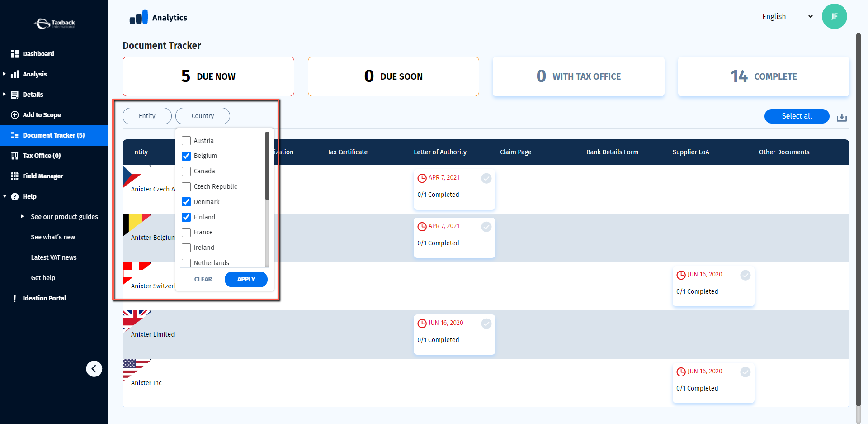Click Anixter Czech clock due-date icon
868x424 pixels.
coord(422,178)
